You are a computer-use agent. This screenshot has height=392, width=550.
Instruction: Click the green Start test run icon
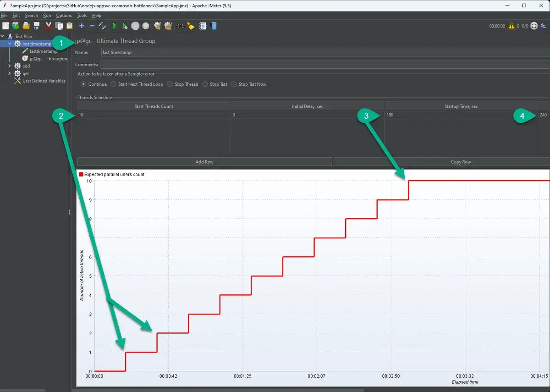click(115, 26)
